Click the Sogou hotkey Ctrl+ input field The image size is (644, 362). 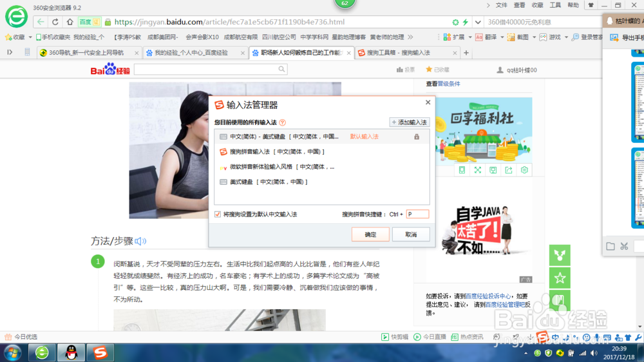417,214
